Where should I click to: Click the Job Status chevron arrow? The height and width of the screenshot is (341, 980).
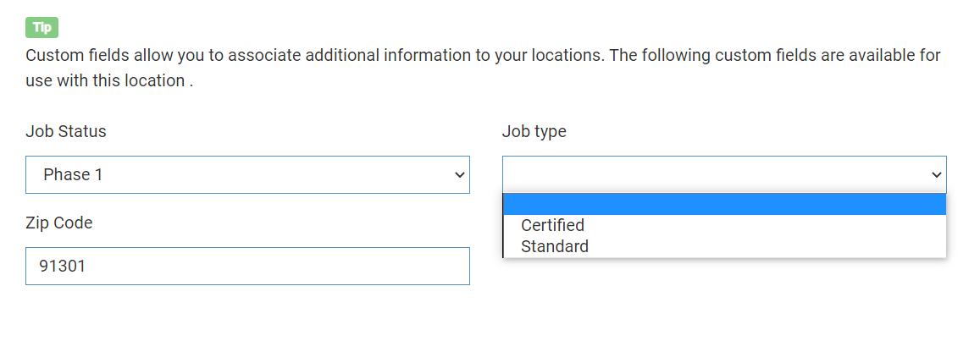[460, 175]
